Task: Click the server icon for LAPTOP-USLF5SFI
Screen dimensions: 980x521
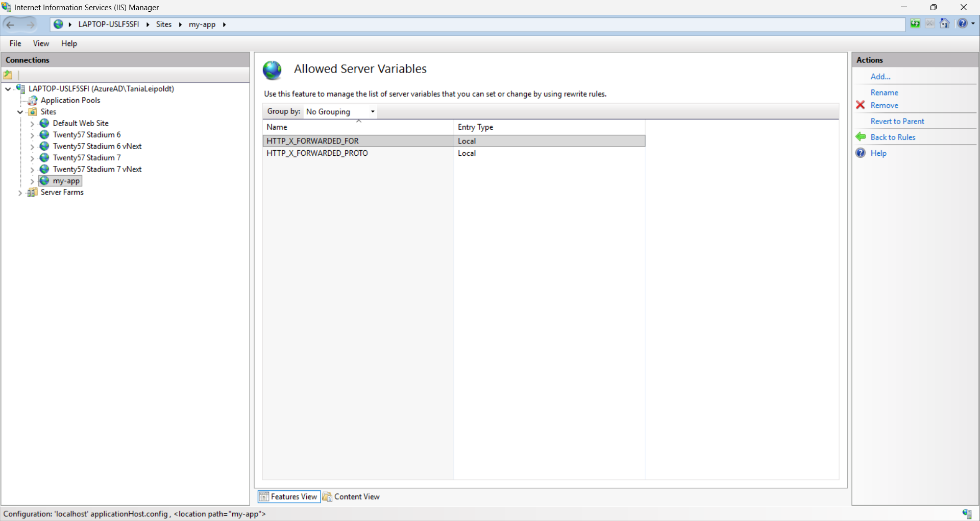Action: [20, 88]
